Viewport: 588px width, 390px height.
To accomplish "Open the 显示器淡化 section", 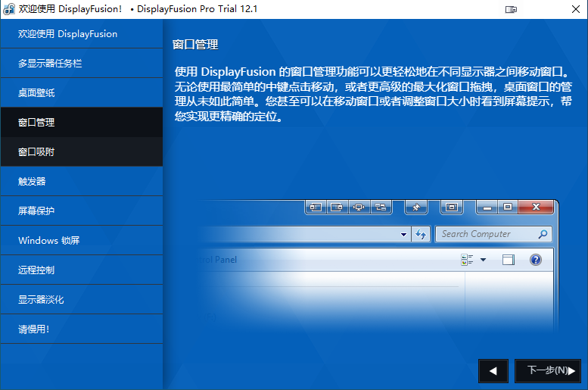I will pyautogui.click(x=82, y=300).
